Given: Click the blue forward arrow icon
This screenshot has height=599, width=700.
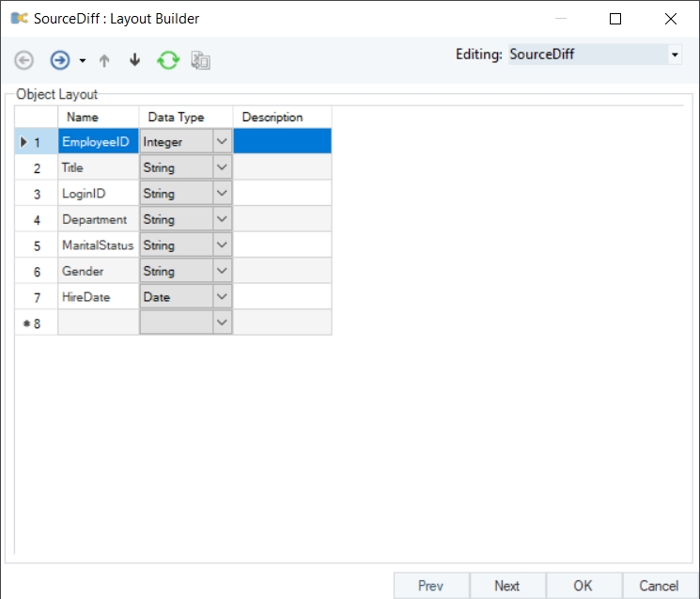Looking at the screenshot, I should (60, 60).
